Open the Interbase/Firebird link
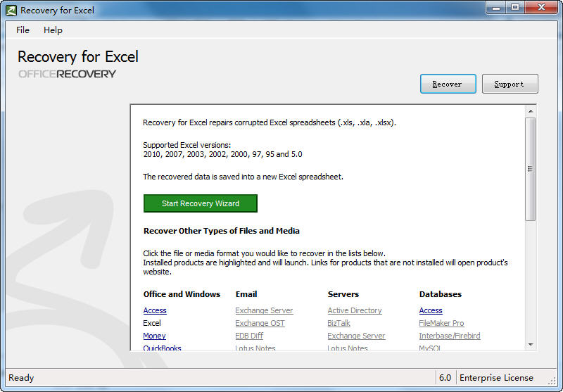The image size is (563, 392). pyautogui.click(x=450, y=336)
